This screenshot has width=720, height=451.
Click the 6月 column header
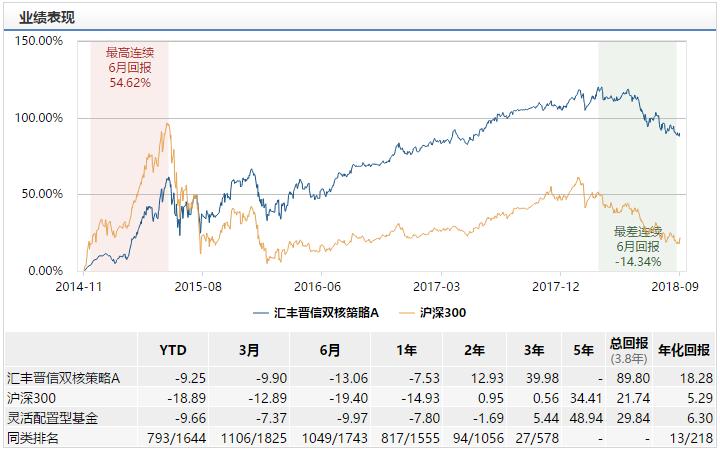tap(330, 350)
